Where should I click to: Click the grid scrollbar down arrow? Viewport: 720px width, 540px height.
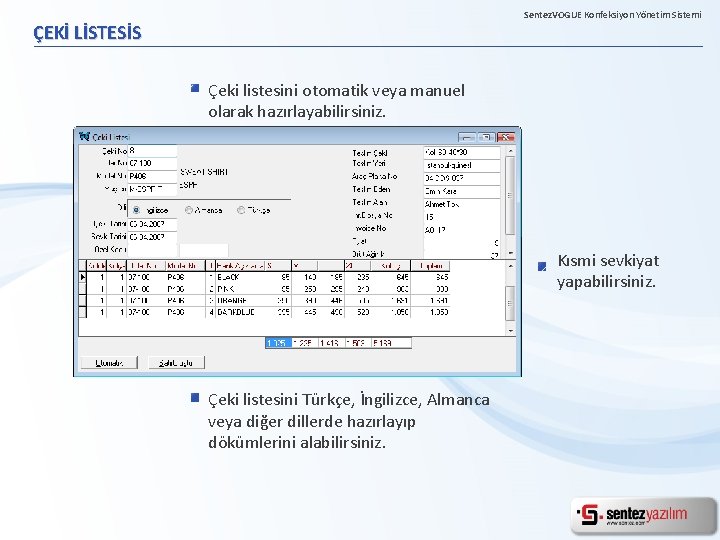510,331
